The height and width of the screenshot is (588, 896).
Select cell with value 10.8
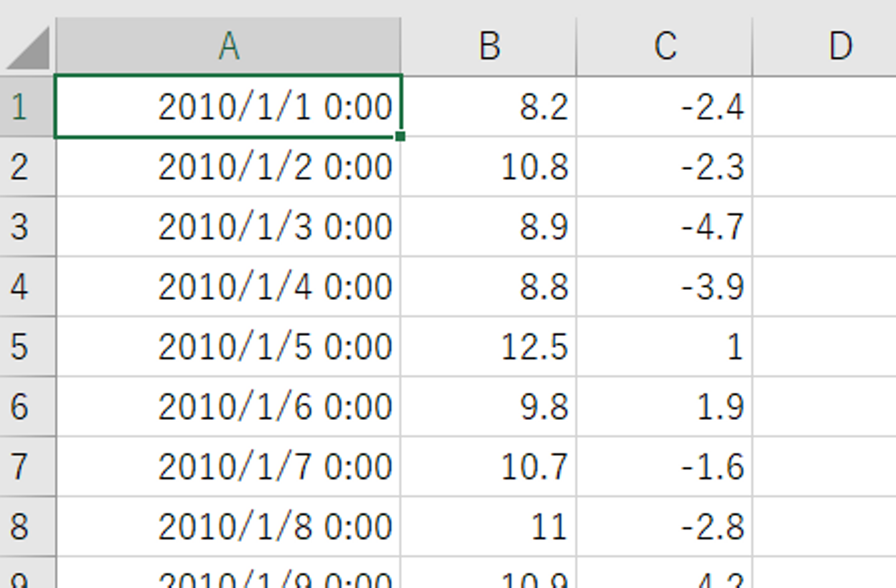coord(489,167)
